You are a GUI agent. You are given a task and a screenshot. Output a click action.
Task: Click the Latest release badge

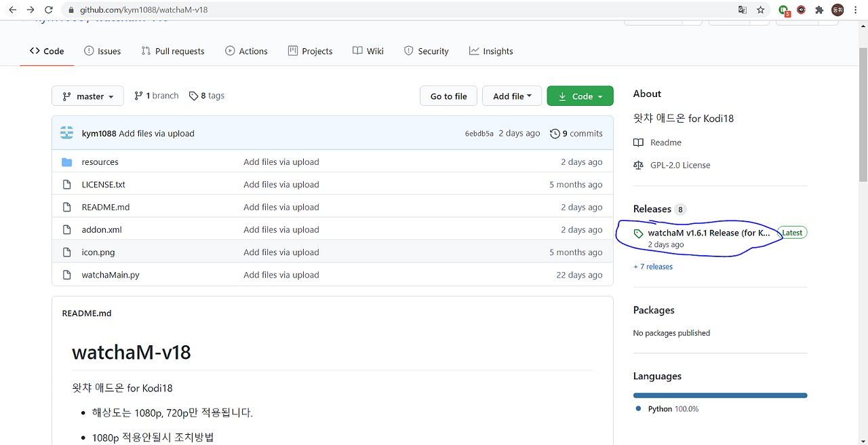pyautogui.click(x=792, y=233)
